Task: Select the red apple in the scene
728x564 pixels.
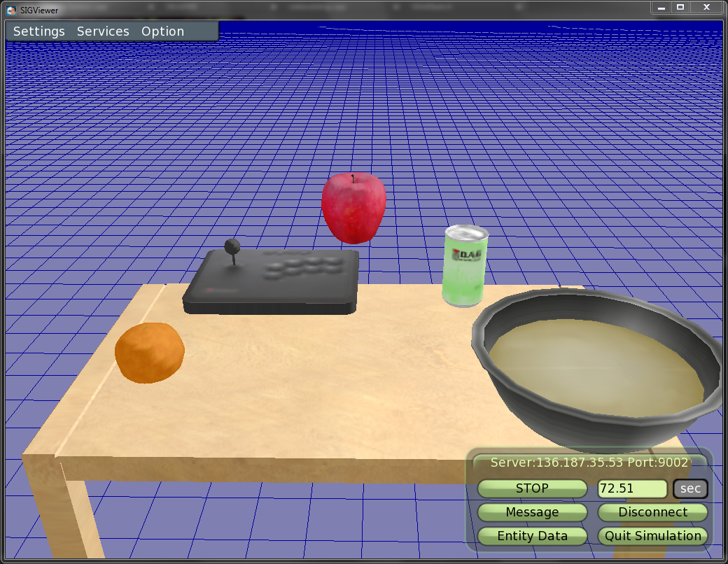Action: 353,208
